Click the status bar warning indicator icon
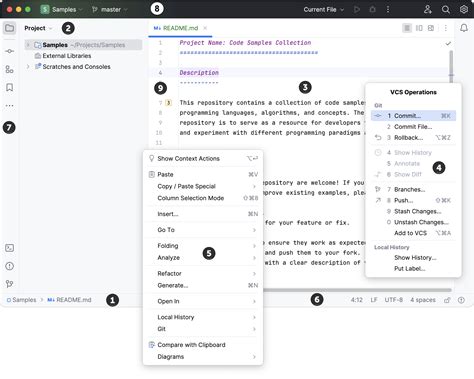This screenshot has height=379, width=474. point(461,300)
